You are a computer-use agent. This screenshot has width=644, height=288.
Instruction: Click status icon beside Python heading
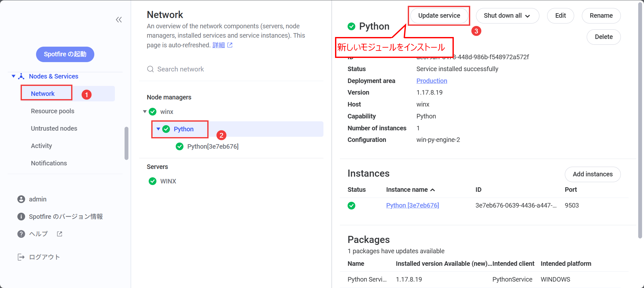351,26
